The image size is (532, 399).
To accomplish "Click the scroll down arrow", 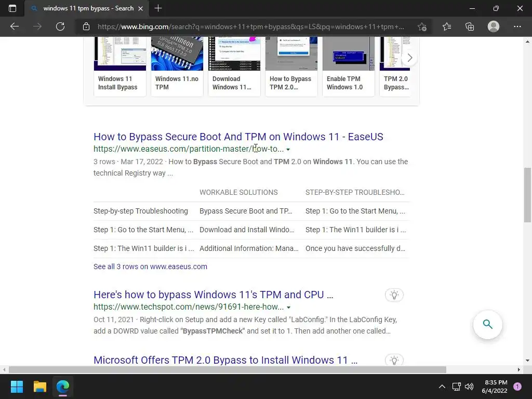I will 527,361.
